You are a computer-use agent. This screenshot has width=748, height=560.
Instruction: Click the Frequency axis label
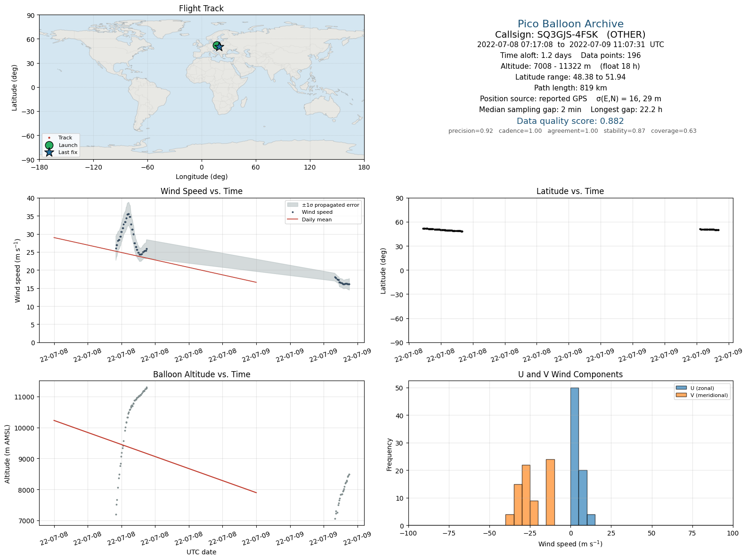pos(390,454)
